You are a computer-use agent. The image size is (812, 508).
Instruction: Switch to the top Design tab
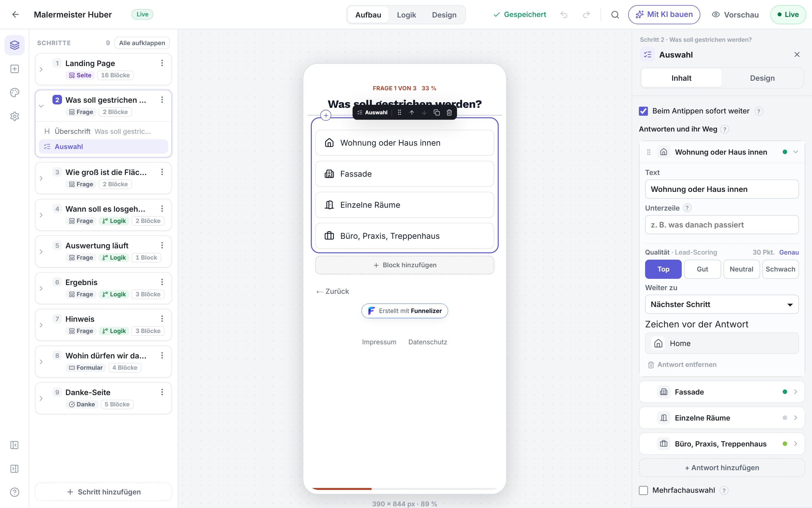point(444,15)
